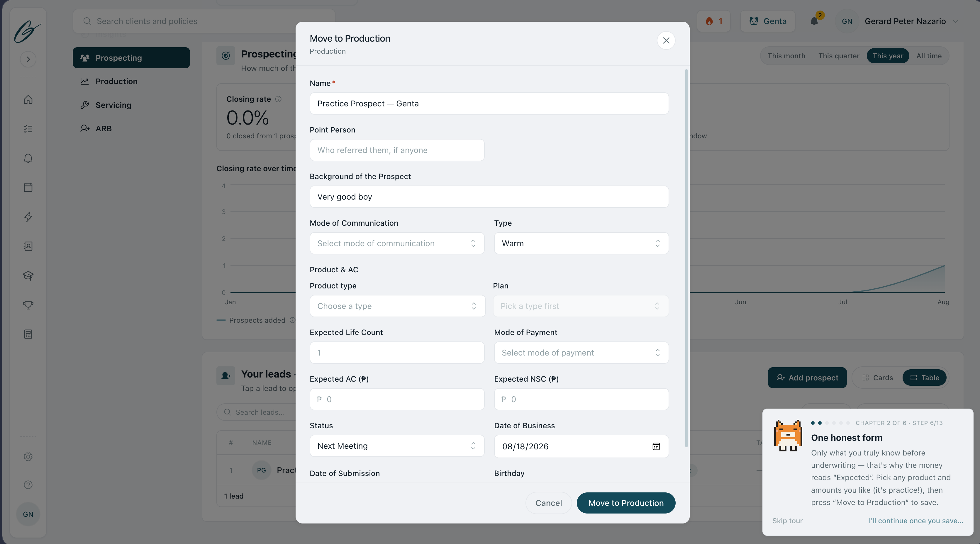Image resolution: width=980 pixels, height=544 pixels.
Task: Click the Expected AC amount field
Action: pyautogui.click(x=397, y=399)
